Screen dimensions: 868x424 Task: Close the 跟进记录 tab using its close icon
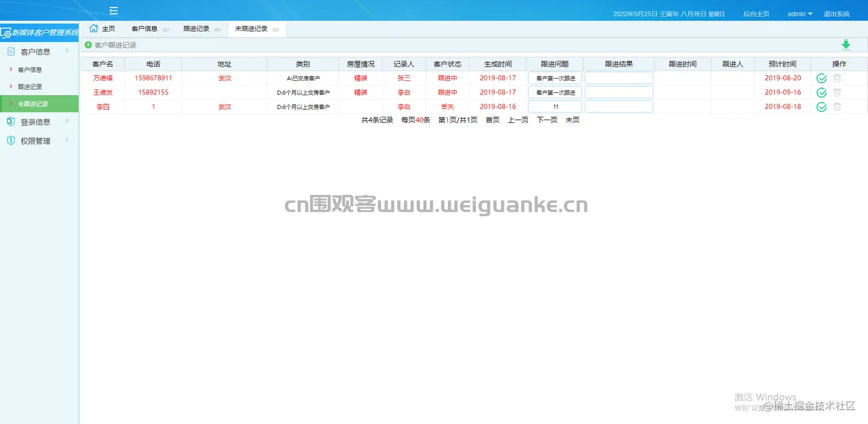[x=217, y=29]
